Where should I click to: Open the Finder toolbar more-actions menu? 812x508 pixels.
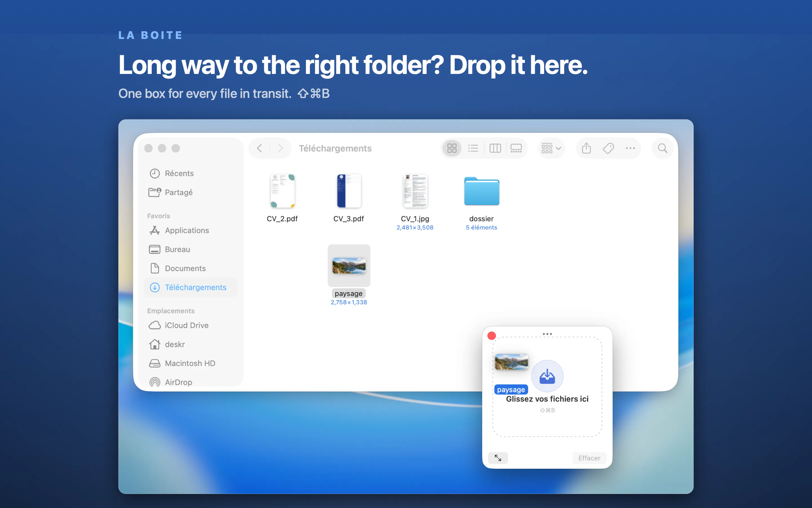[x=630, y=148]
